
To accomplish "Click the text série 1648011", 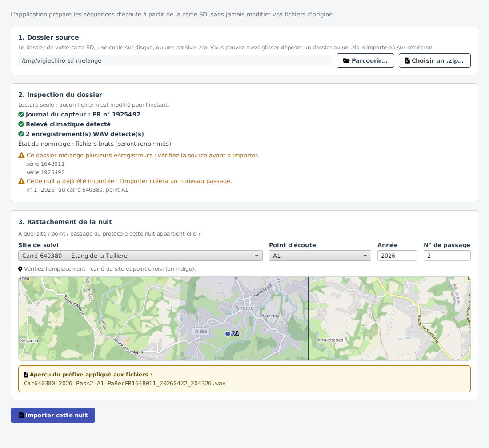I will tap(45, 164).
